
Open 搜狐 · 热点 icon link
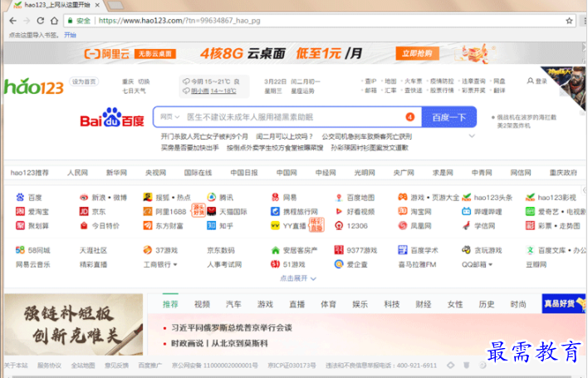pos(148,197)
